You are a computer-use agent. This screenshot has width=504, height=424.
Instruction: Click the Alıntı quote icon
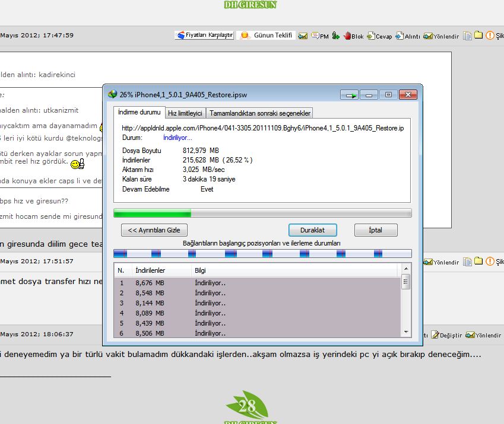399,36
